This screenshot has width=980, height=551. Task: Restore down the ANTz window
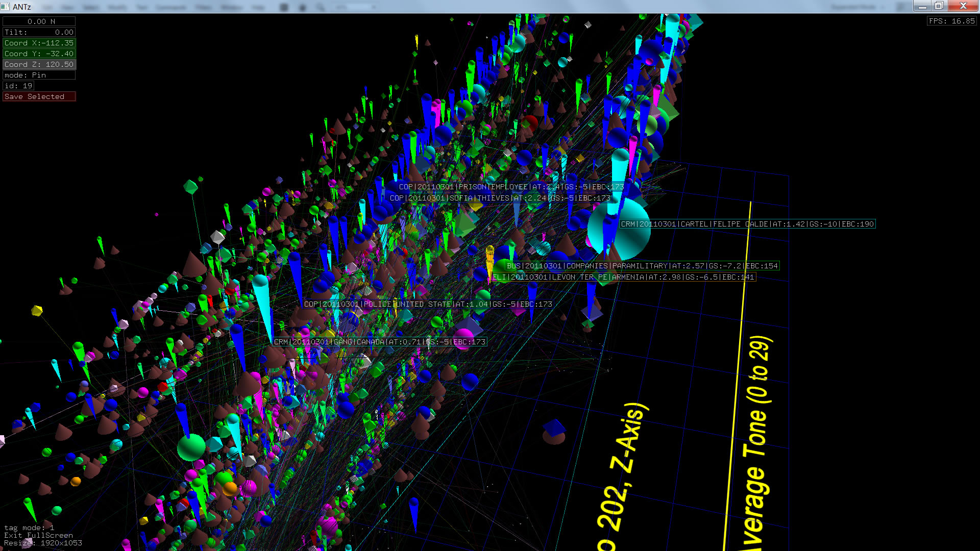[x=939, y=6]
